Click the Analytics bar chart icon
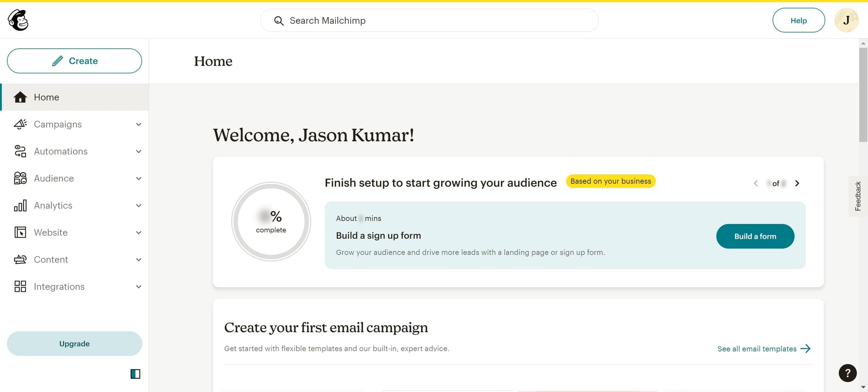Screen dimensions: 868x392 tap(20, 205)
